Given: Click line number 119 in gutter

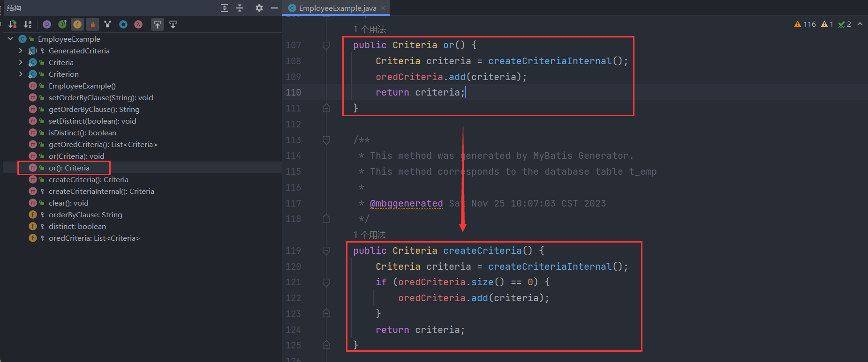Looking at the screenshot, I should [294, 251].
